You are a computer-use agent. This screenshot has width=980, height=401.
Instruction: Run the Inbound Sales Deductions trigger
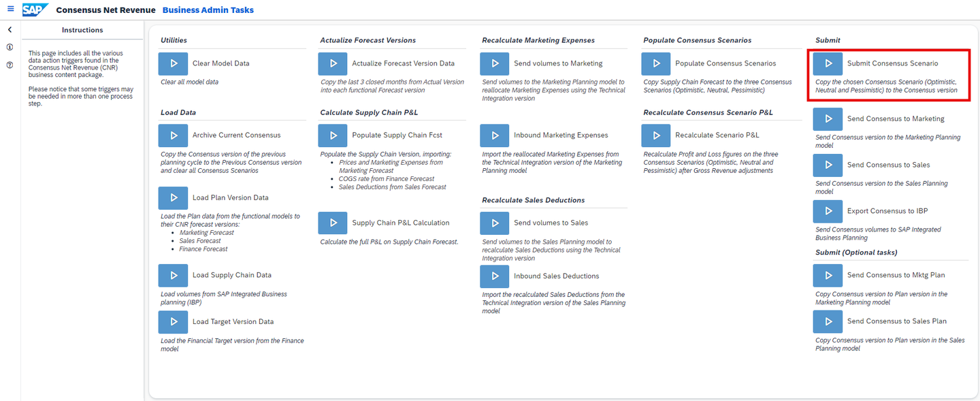point(495,276)
